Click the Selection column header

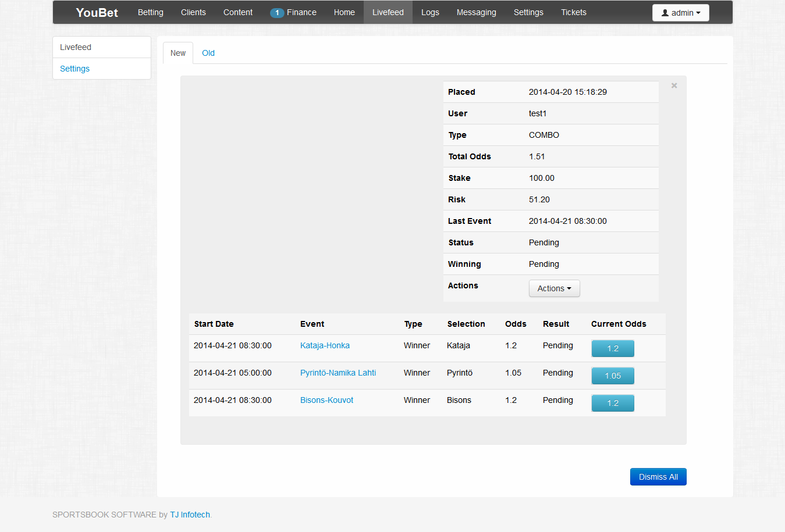(466, 324)
